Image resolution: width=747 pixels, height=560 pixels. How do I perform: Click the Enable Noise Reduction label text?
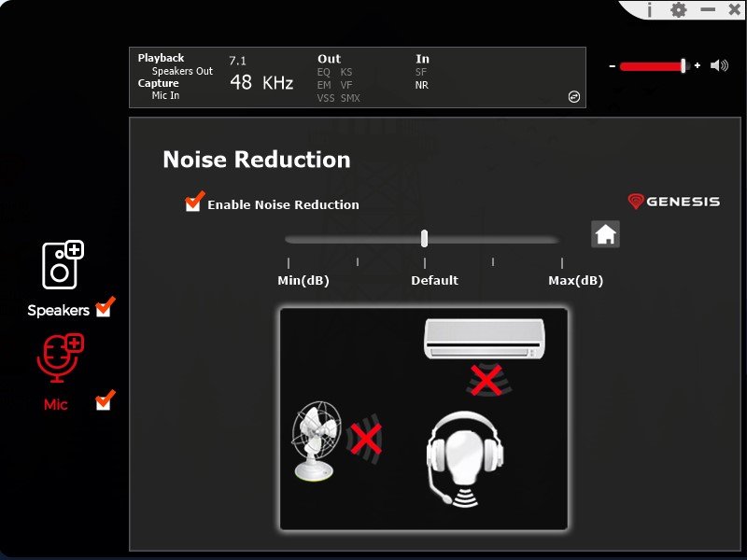[284, 204]
